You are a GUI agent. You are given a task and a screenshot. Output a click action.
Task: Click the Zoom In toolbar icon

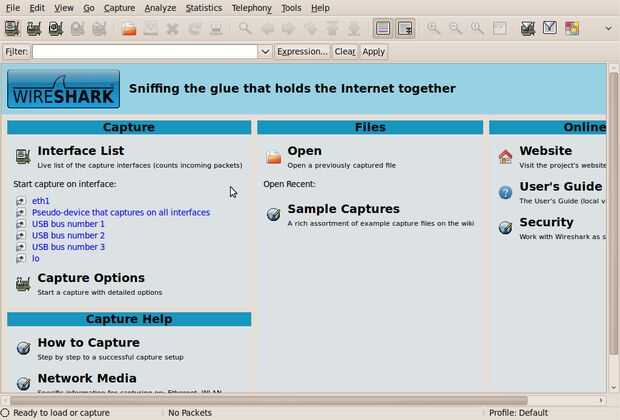[x=433, y=28]
